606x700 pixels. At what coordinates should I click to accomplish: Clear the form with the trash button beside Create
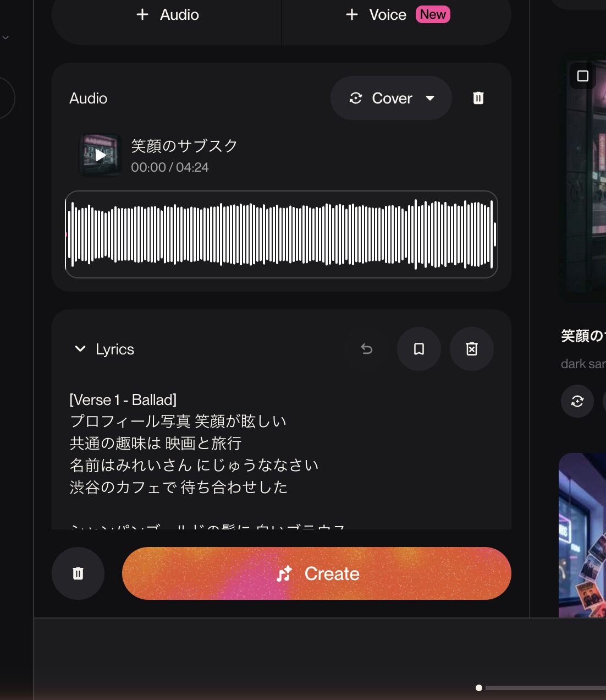tap(78, 573)
